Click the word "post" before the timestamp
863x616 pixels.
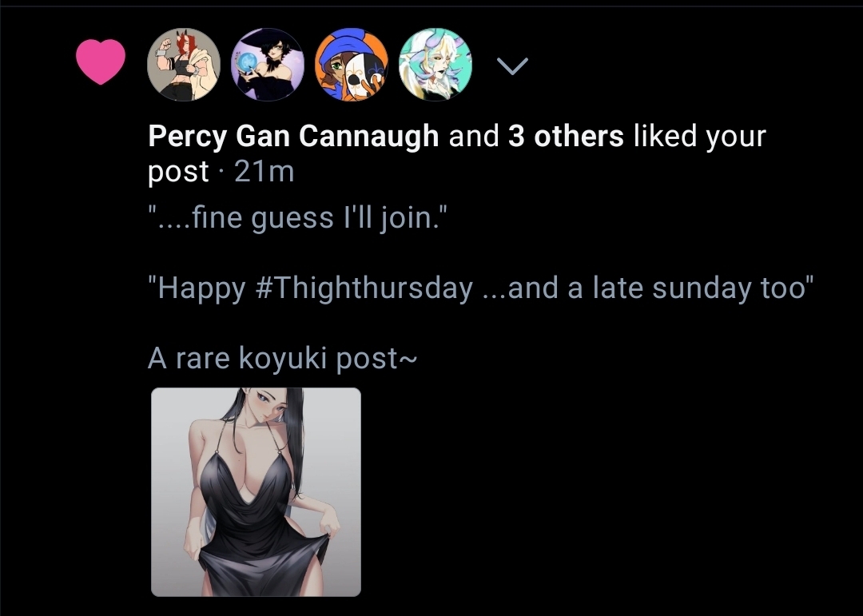coord(178,172)
